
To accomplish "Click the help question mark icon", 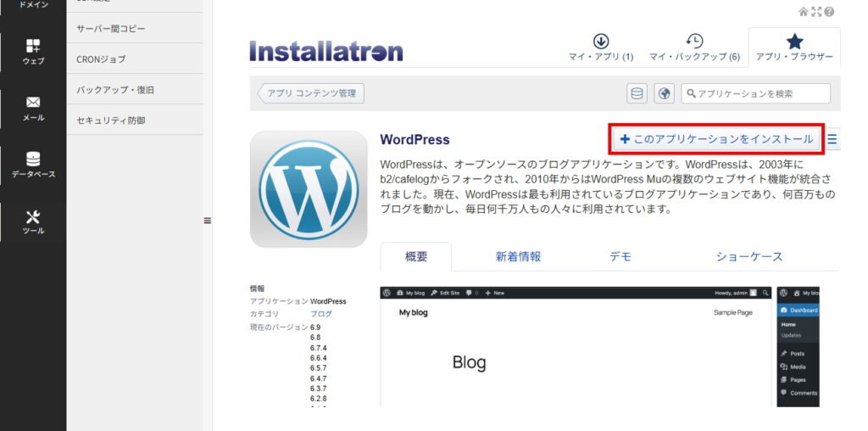I will click(x=829, y=12).
